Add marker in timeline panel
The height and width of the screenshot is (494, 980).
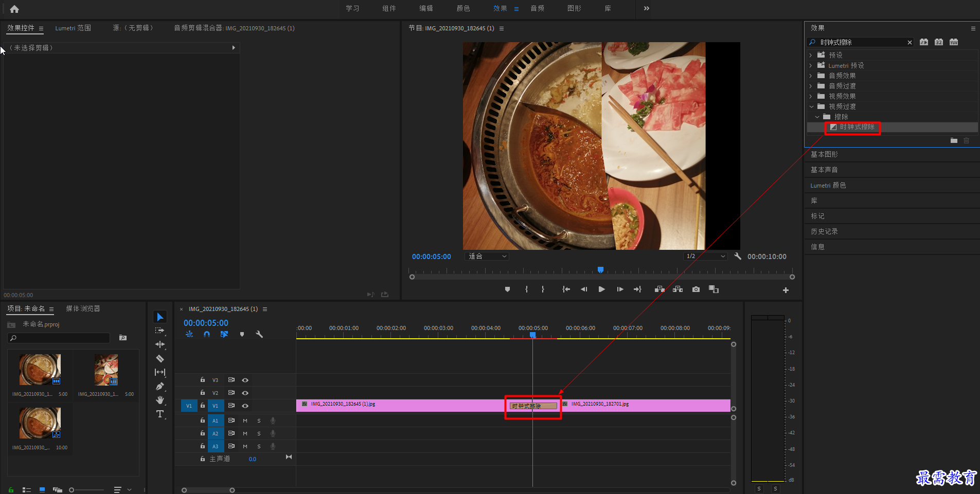[242, 334]
